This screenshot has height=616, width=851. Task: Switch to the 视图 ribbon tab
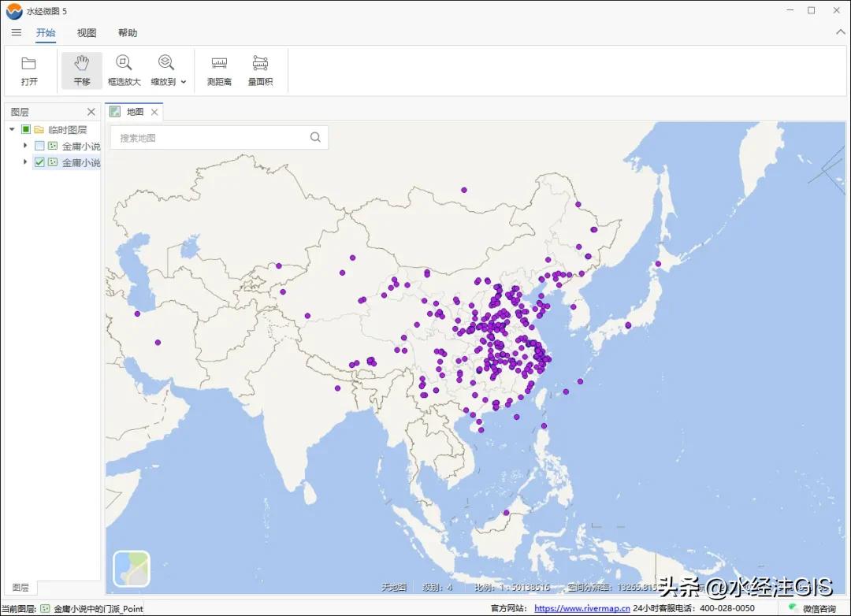pyautogui.click(x=86, y=32)
